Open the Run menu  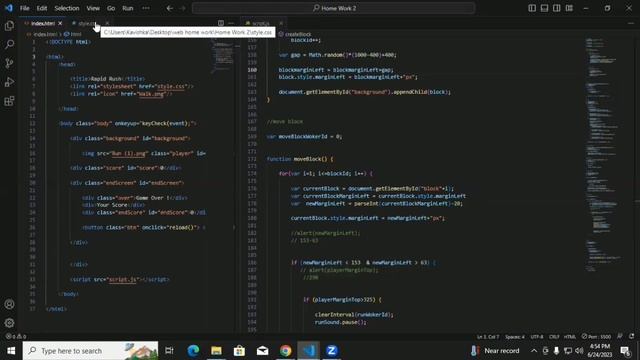[x=128, y=8]
